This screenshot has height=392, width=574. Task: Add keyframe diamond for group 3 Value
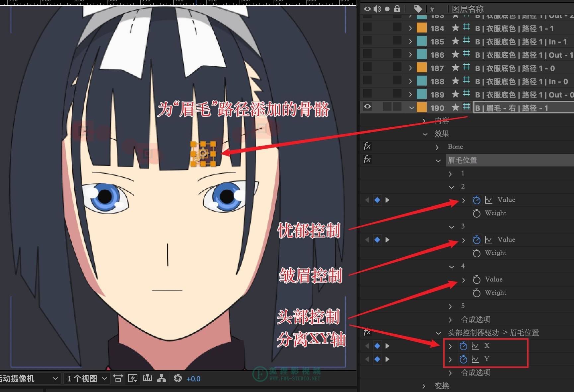click(377, 240)
